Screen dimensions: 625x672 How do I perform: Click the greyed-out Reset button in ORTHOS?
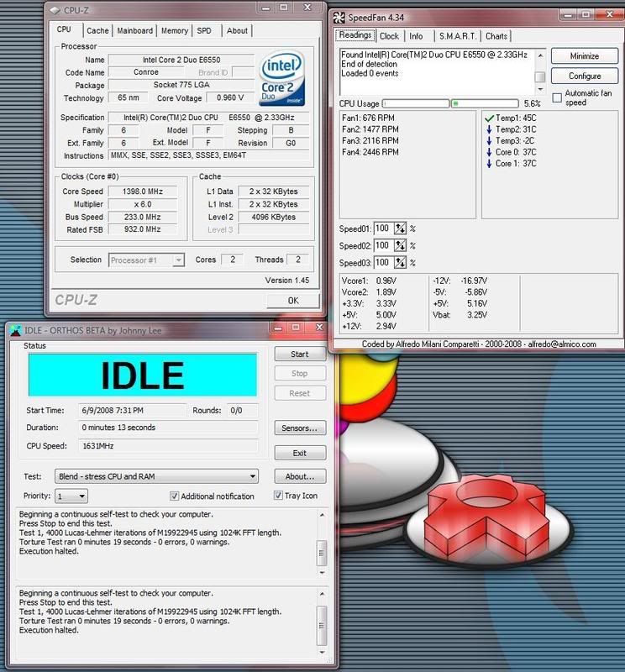coord(300,393)
